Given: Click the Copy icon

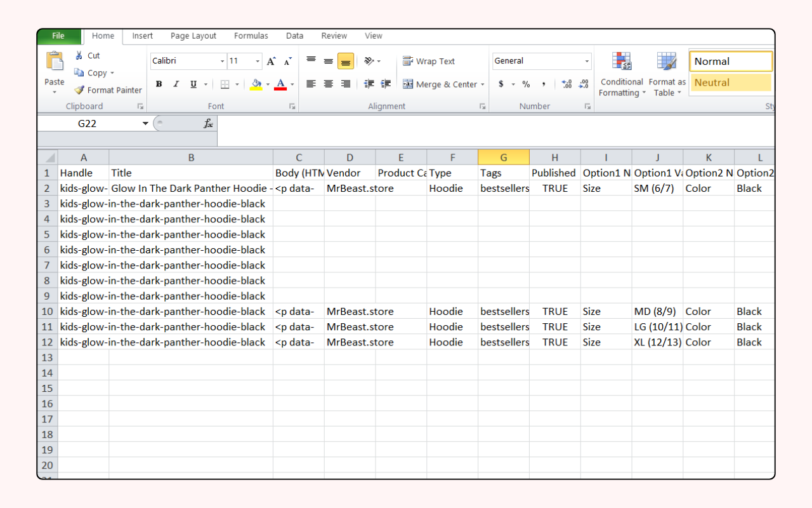Looking at the screenshot, I should (x=79, y=73).
